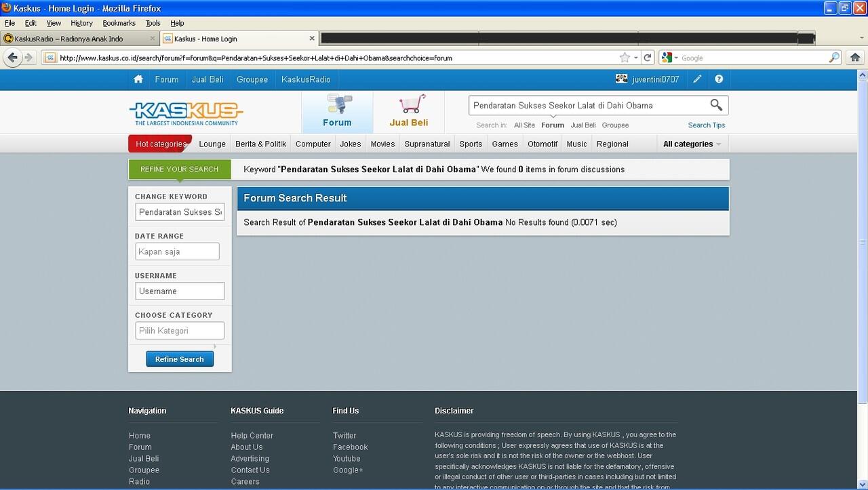The image size is (868, 490).
Task: Click the magnifier in the Google search box
Action: (834, 58)
